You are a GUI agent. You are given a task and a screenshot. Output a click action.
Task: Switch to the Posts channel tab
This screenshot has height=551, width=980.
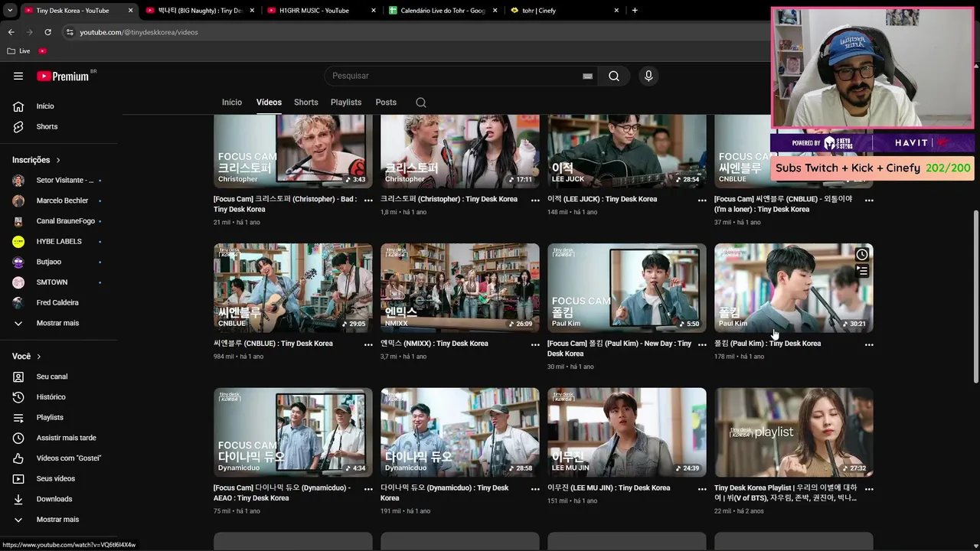[x=386, y=103]
